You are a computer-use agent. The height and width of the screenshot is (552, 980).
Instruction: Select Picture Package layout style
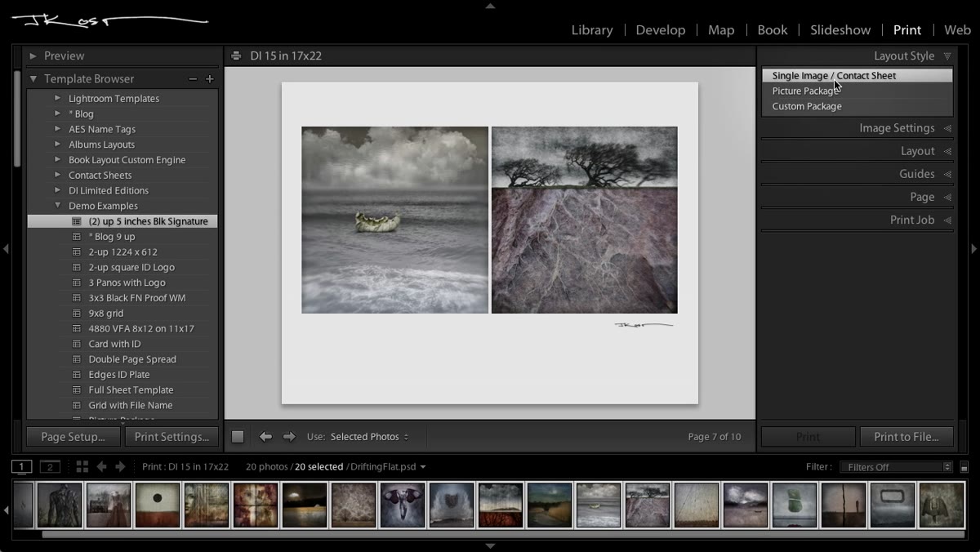coord(857,91)
